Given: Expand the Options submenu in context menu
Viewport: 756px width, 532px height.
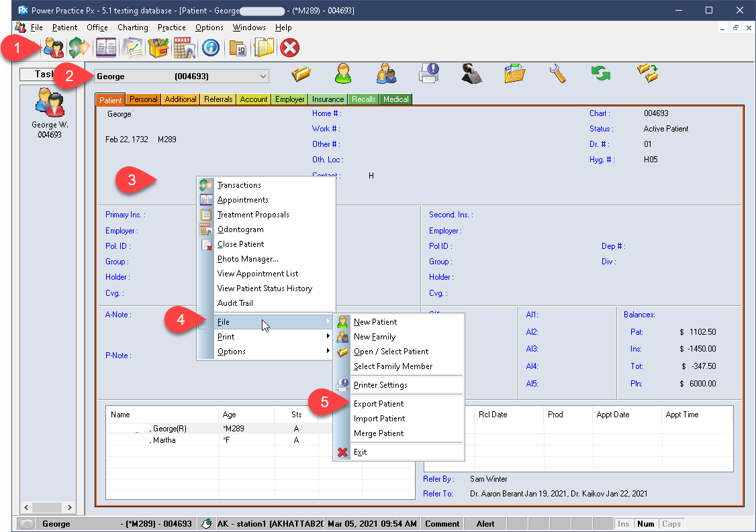Looking at the screenshot, I should click(273, 352).
